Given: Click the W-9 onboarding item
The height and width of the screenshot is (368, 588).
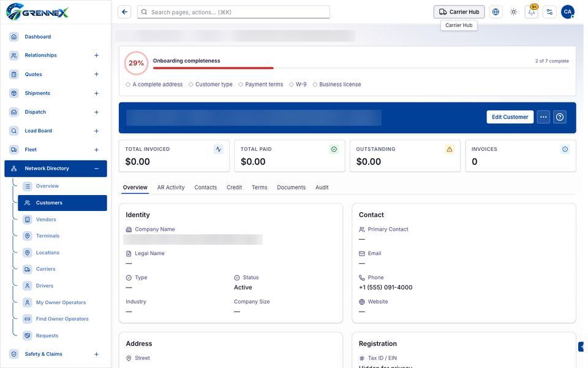Looking at the screenshot, I should click(x=298, y=85).
